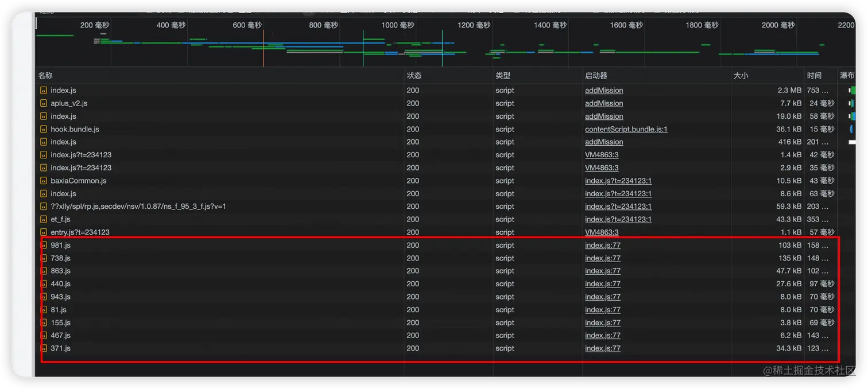Open index.js?t=234123:1 link in et_f.js row
868x389 pixels.
tap(618, 219)
